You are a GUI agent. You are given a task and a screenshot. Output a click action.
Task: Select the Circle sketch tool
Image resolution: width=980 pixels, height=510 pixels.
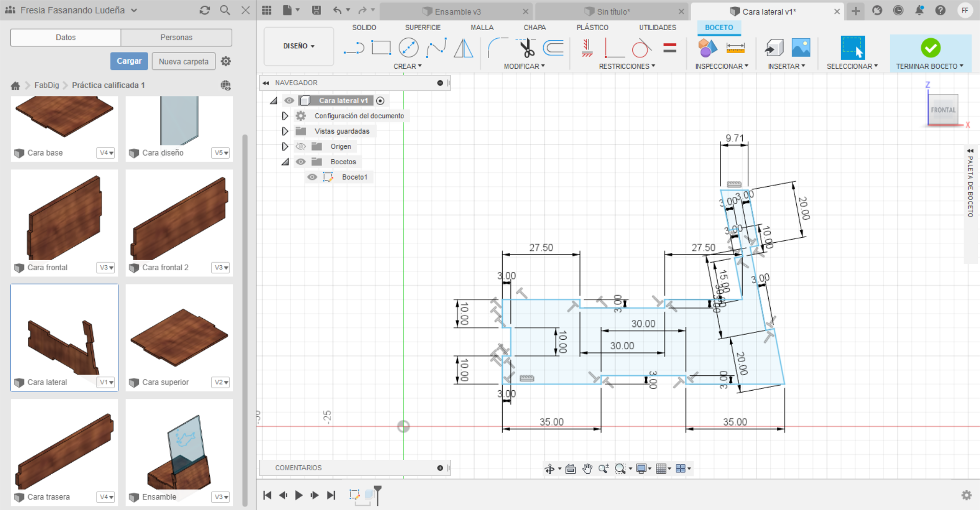point(408,48)
